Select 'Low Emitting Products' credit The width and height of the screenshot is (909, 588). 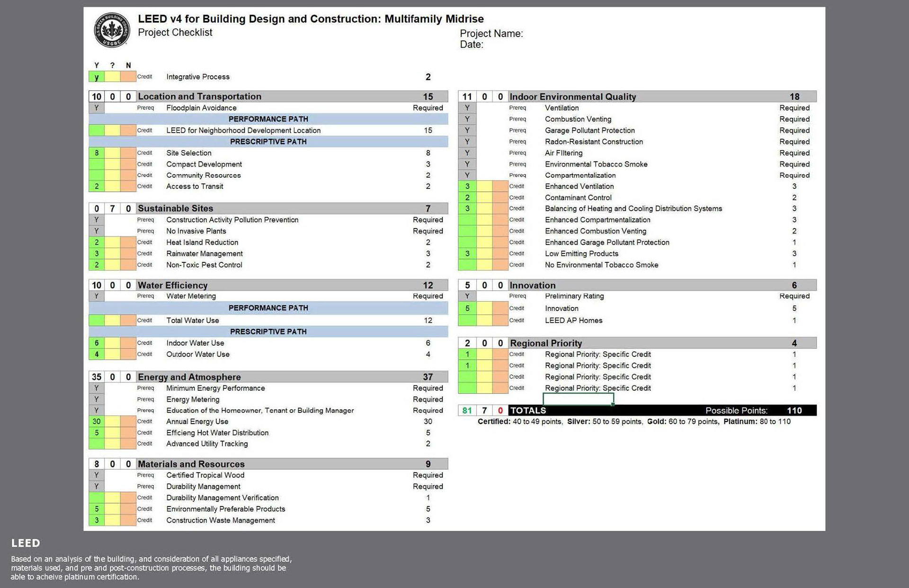click(x=581, y=254)
